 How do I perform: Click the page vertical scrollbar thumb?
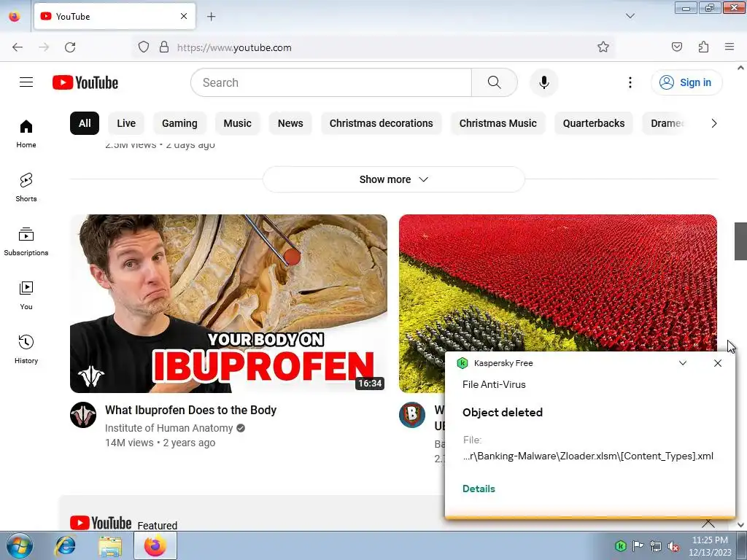[x=740, y=241]
